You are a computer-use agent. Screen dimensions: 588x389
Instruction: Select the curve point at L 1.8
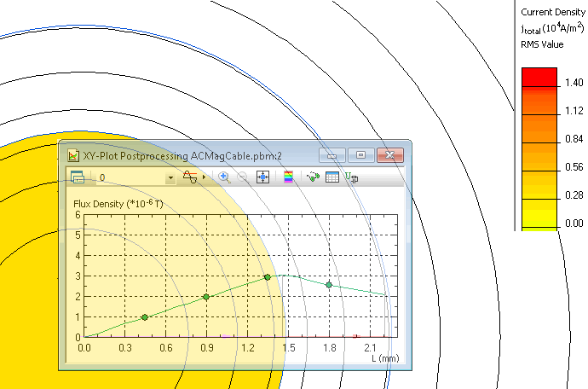tap(329, 285)
